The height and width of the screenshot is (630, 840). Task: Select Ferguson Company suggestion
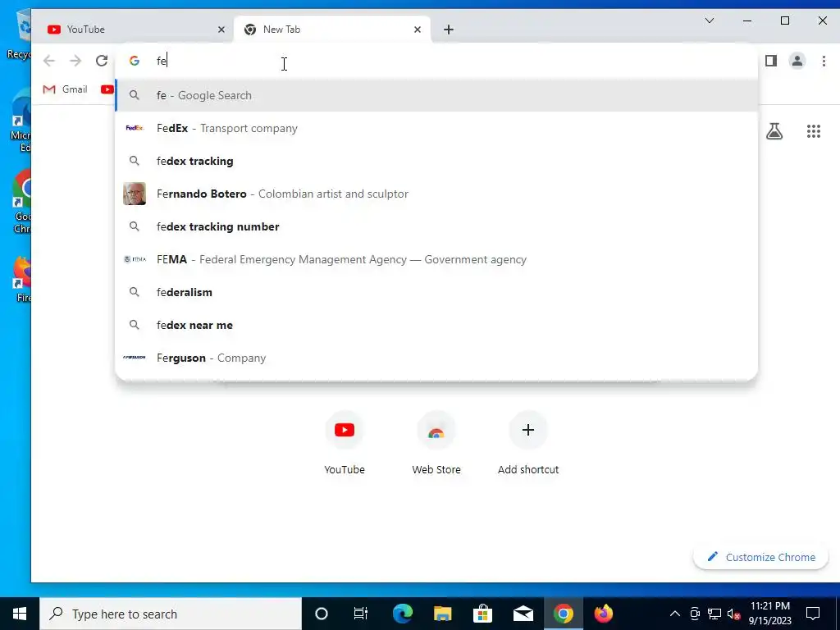point(436,358)
